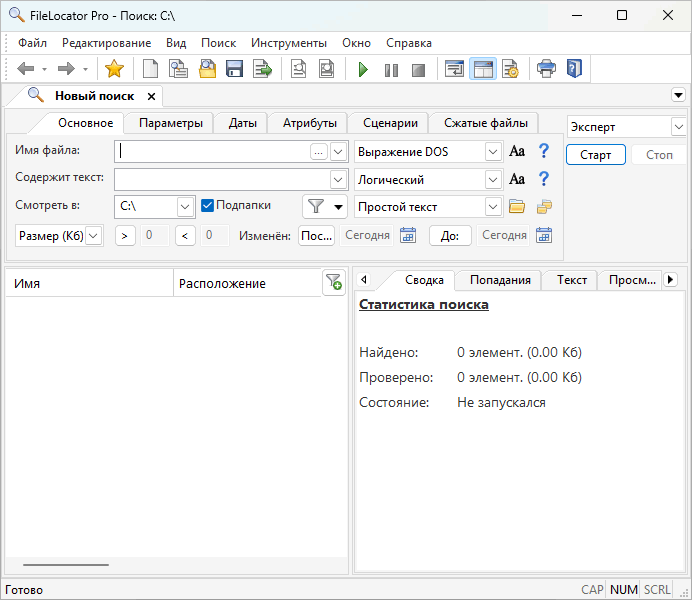Toggle the До: date button
This screenshot has height=600, width=692.
pyautogui.click(x=450, y=236)
